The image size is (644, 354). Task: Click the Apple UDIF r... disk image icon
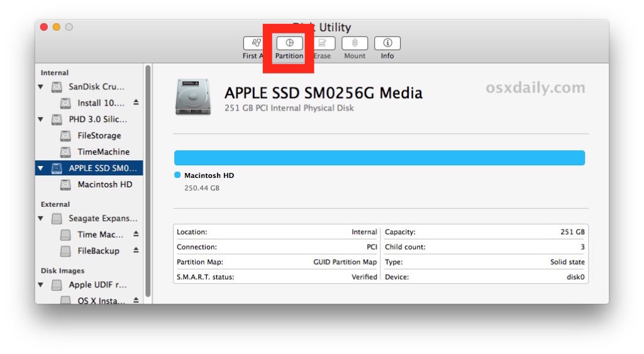pos(57,285)
